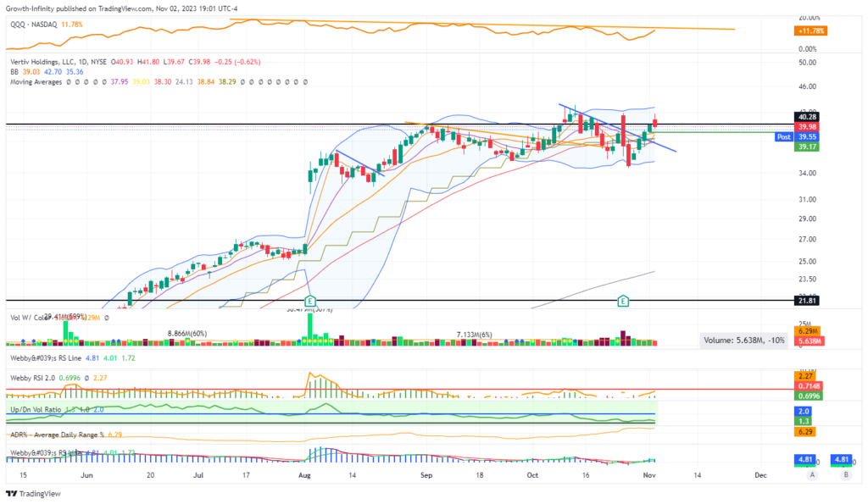Toggle the B scale button
The width and height of the screenshot is (868, 504).
846,476
